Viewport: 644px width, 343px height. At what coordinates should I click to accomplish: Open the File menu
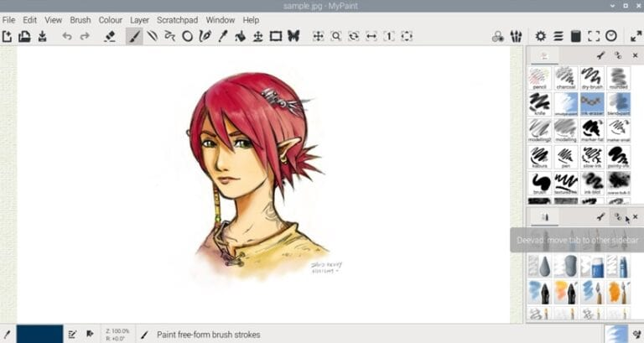point(8,20)
